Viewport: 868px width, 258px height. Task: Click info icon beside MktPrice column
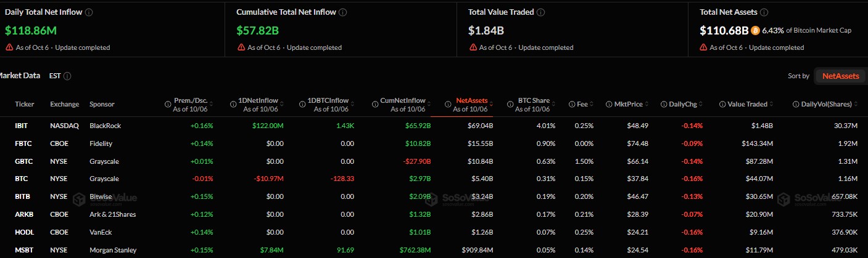(609, 105)
